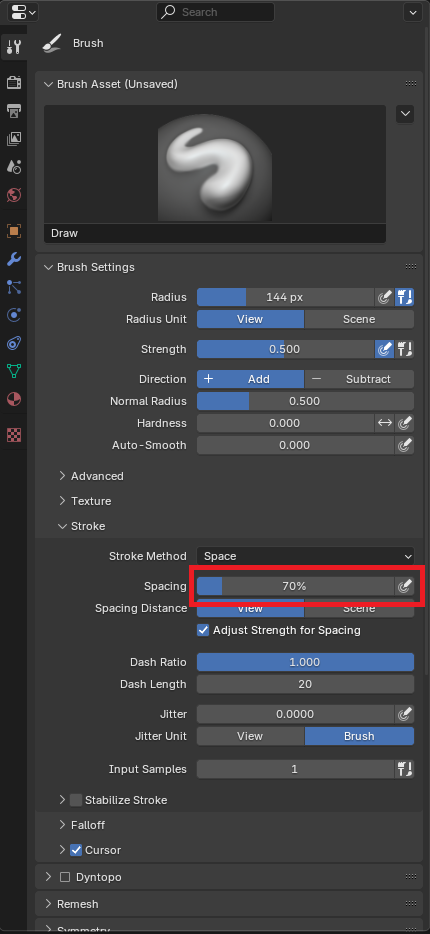430x934 pixels.
Task: Open the options dropdown beside Search
Action: [x=413, y=12]
